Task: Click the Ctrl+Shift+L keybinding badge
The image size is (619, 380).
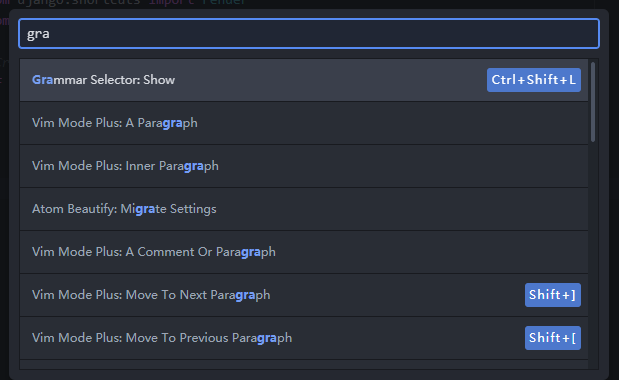Action: pyautogui.click(x=534, y=80)
